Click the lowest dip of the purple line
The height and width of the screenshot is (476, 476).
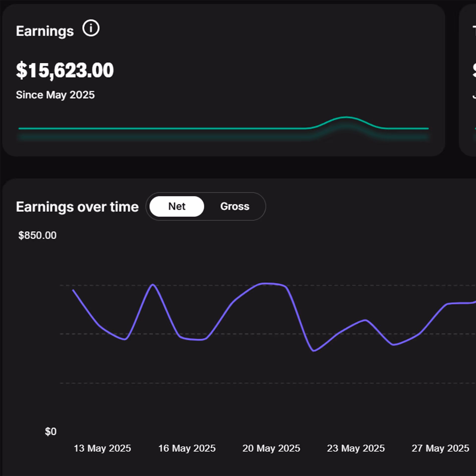coord(314,351)
